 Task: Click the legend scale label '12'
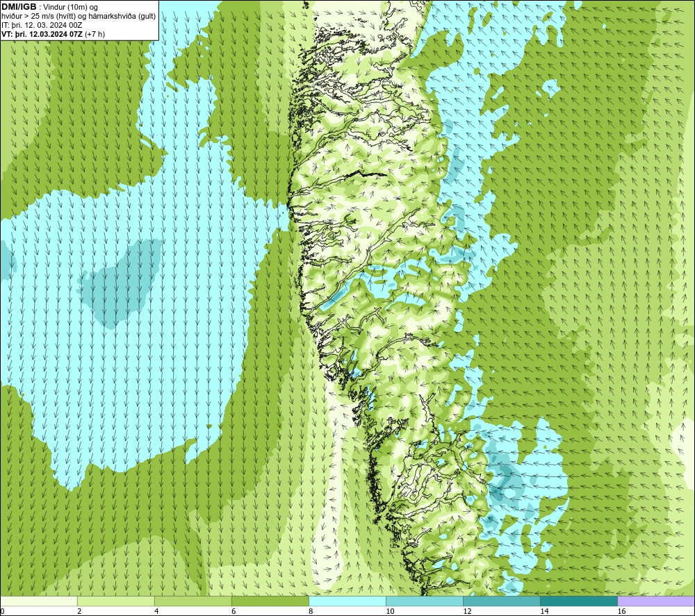click(x=467, y=612)
